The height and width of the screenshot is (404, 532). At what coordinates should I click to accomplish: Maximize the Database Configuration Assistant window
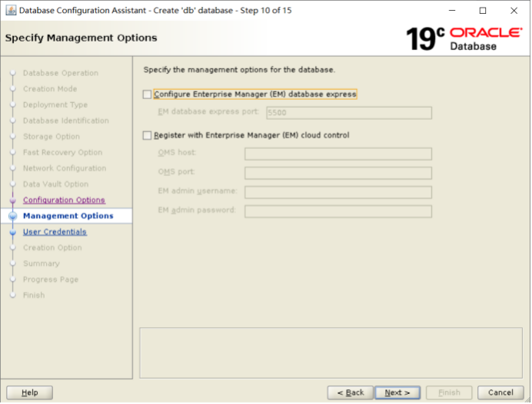point(483,11)
